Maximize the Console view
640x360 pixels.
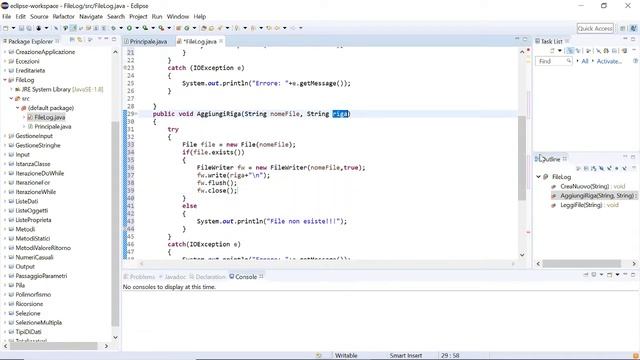(x=633, y=275)
